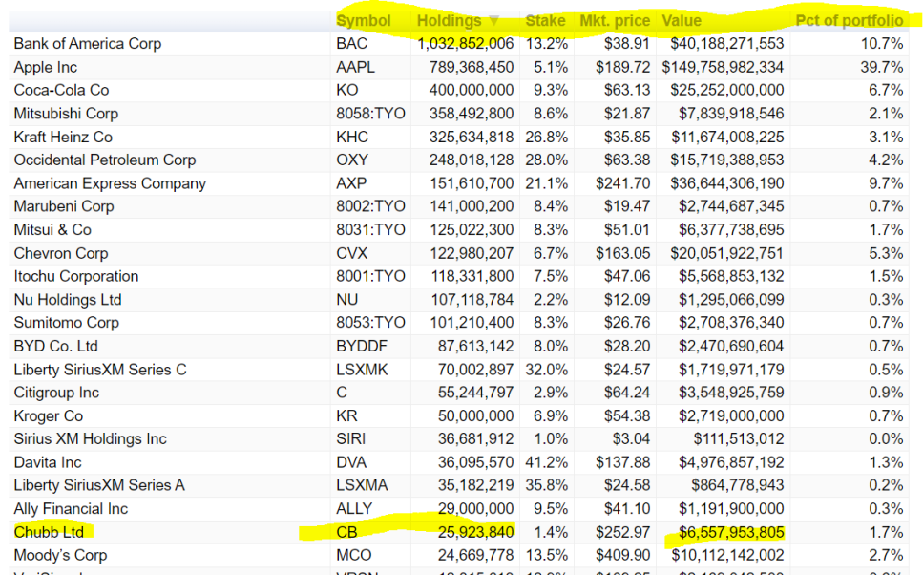Select the Itochu Corporation name cell
Viewport: 924px width, 575px height.
[x=76, y=277]
